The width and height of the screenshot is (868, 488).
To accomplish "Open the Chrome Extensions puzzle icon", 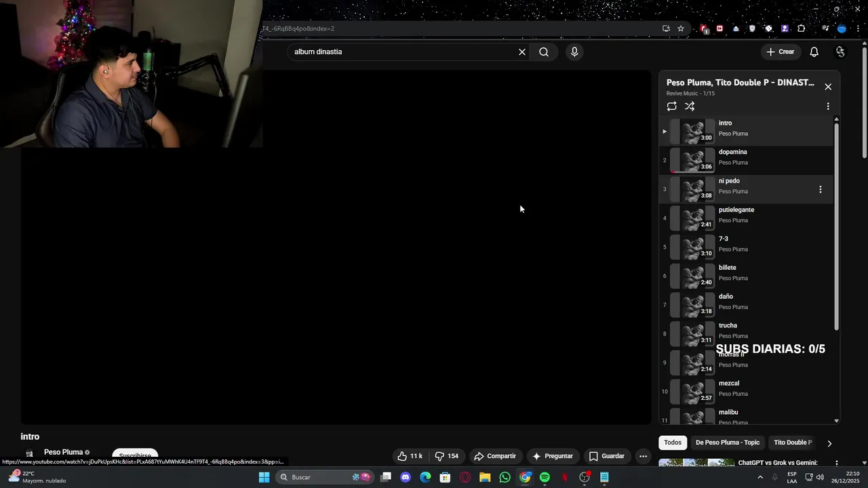I will point(802,28).
